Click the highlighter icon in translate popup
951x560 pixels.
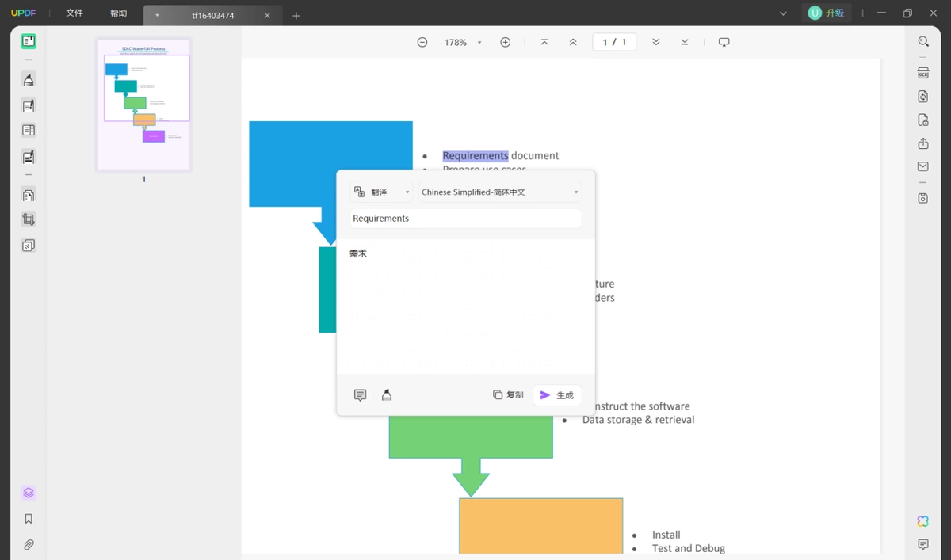tap(387, 394)
